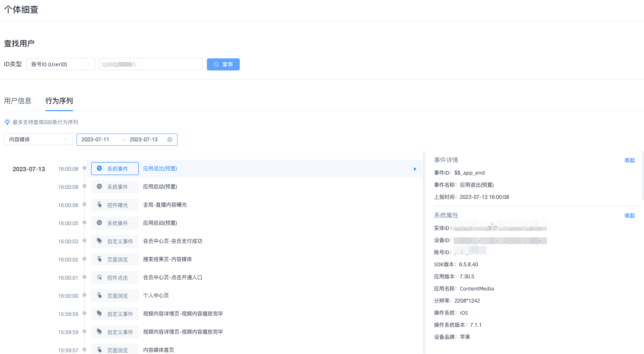Collapse the 系统属性 section
The height and width of the screenshot is (354, 644).
[630, 216]
